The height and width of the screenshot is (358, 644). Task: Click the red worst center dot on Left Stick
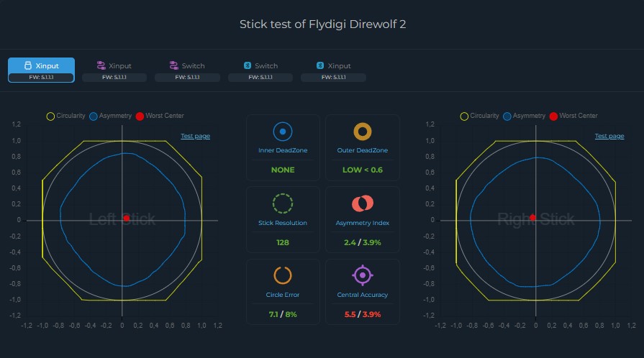pos(127,219)
